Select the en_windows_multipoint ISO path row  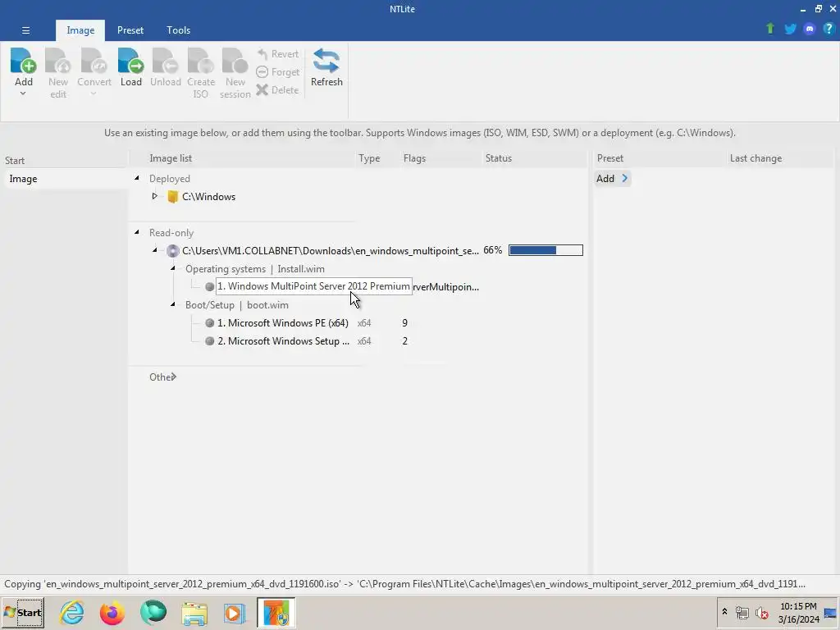[330, 251]
